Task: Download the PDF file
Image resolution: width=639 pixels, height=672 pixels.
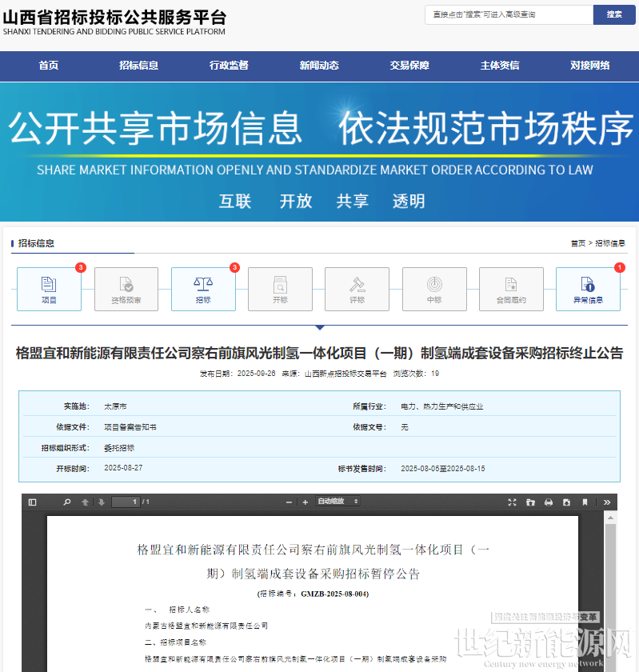Action: (566, 502)
